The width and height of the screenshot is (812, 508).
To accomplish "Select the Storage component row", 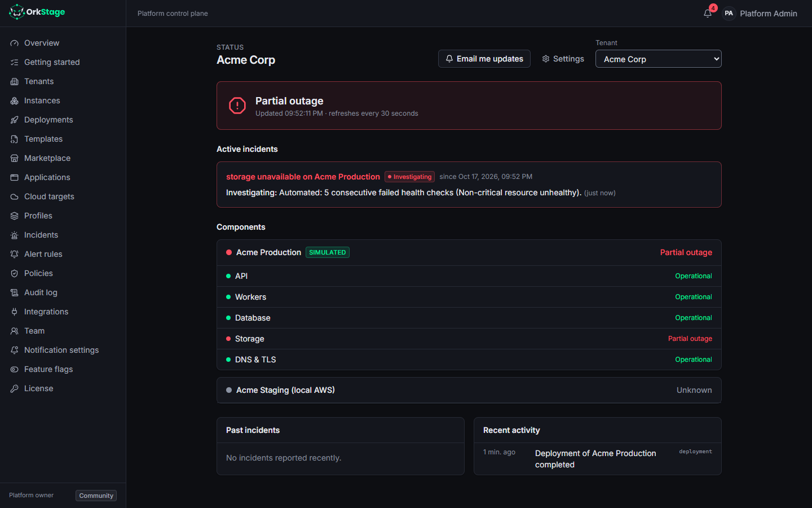I will 469,339.
